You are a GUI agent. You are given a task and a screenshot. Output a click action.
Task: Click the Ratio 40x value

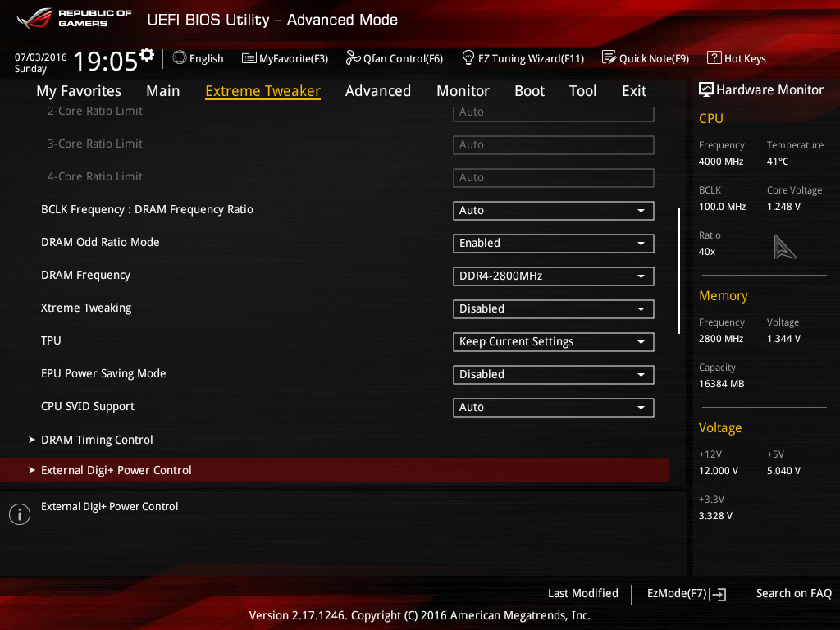[x=706, y=252]
